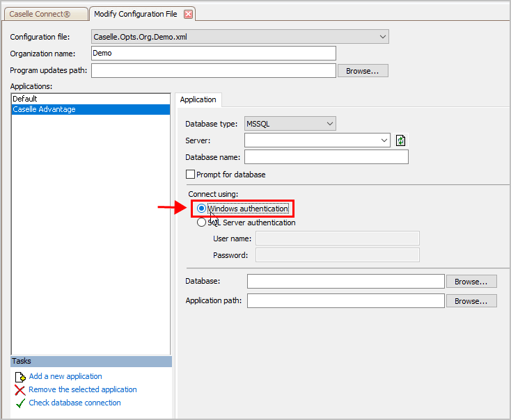
Task: Enable Prompt for database checkbox
Action: click(190, 174)
